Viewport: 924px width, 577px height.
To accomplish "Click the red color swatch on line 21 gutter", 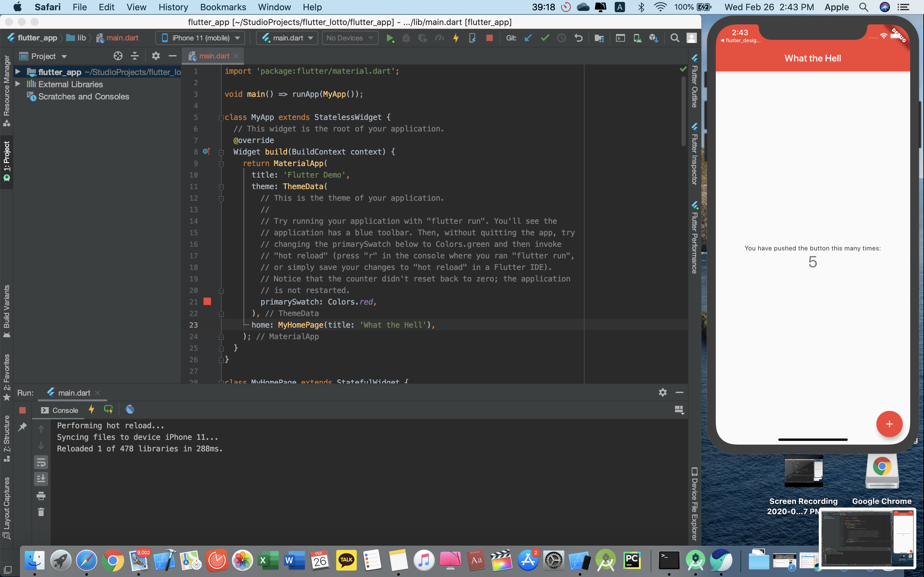I will 207,302.
